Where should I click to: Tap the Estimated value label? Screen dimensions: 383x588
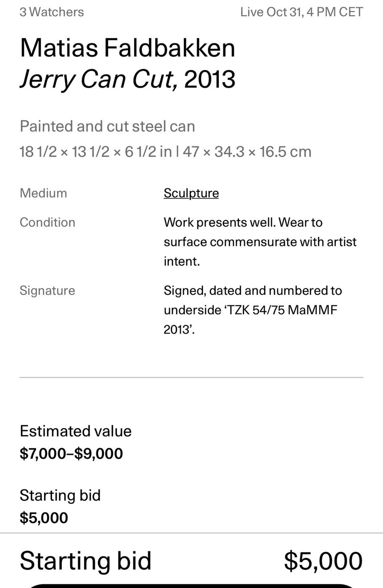coord(75,431)
